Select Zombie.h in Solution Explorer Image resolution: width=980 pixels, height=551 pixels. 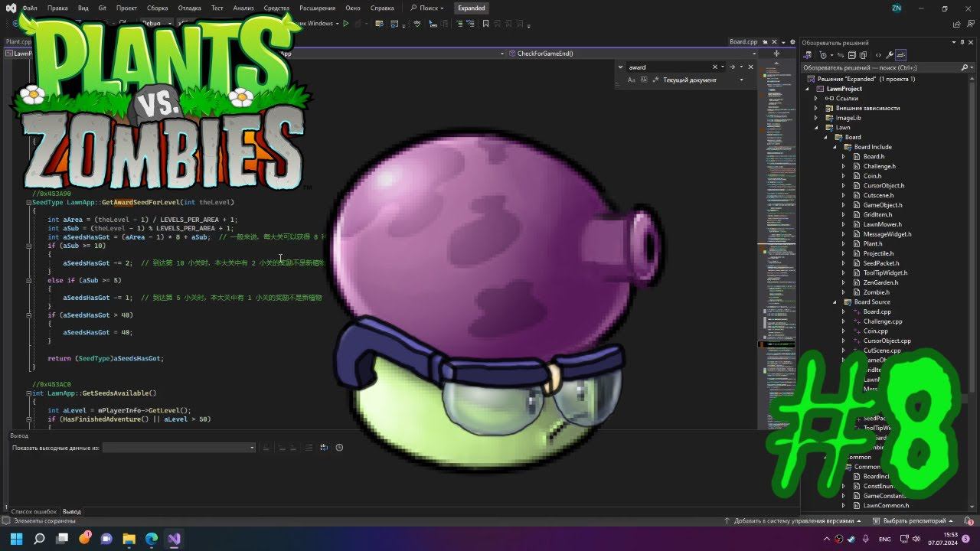(876, 292)
